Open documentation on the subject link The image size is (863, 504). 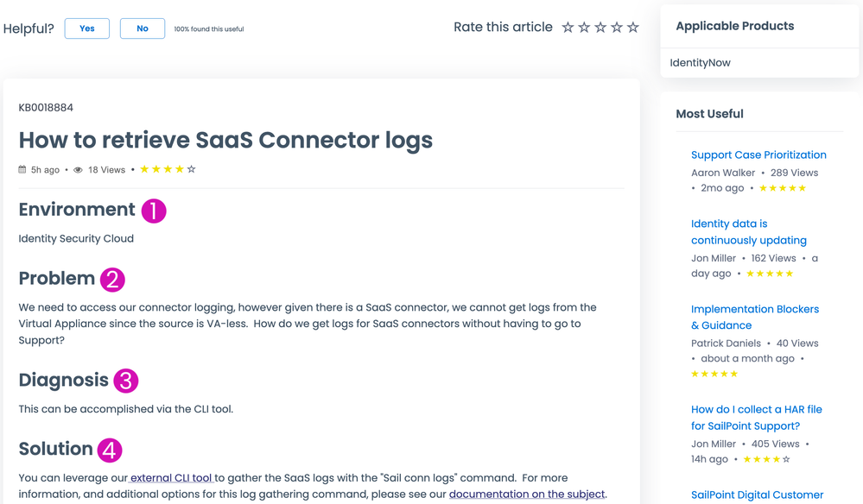click(x=527, y=495)
